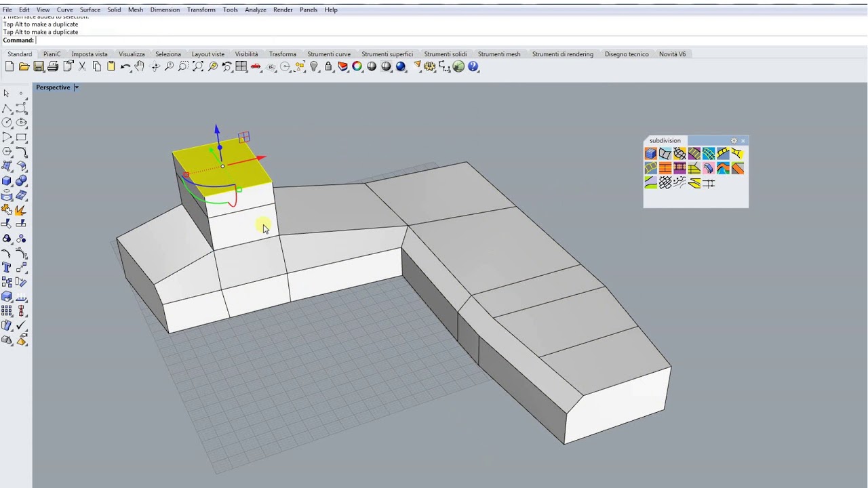Select the Rectangle tool in sidebar
Screen dimensions: 868x488
click(x=21, y=138)
